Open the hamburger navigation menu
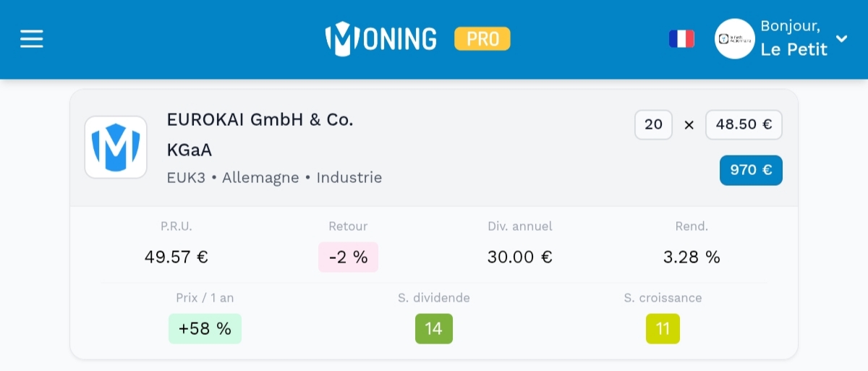Screen dimensions: 868x371 32,39
